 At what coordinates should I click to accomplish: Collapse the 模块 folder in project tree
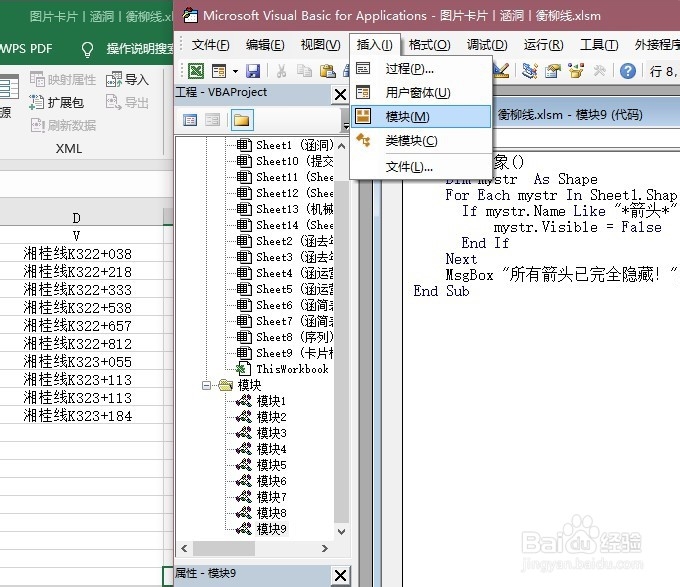[x=207, y=385]
